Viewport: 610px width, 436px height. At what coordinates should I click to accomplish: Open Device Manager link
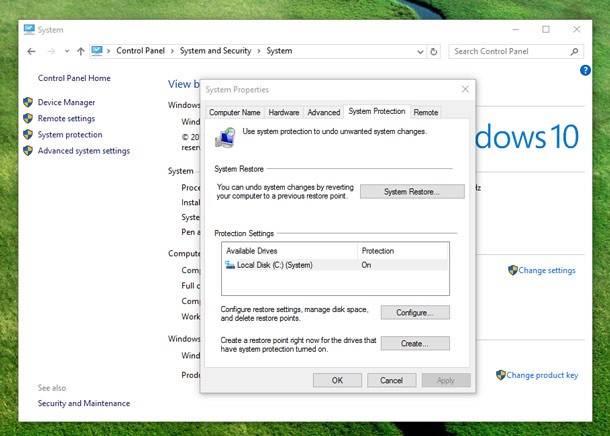click(66, 102)
